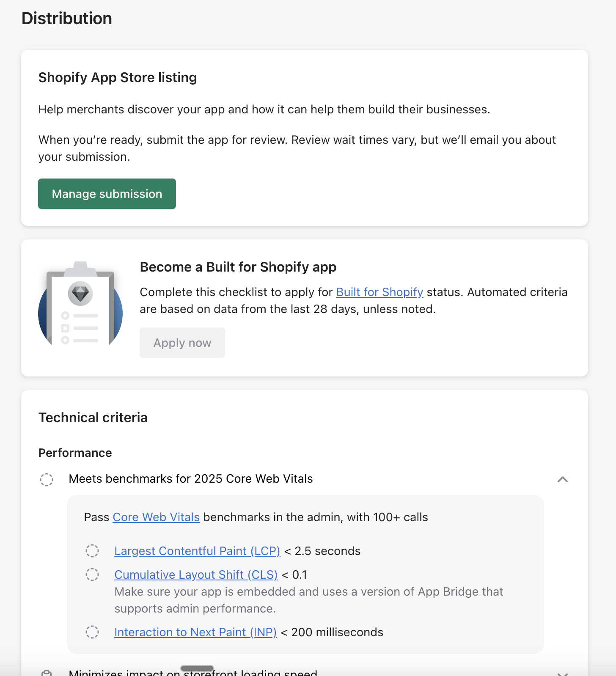Click the Interaction to Next Paint status indicator circle
Screen dimensions: 616x676
(x=92, y=632)
